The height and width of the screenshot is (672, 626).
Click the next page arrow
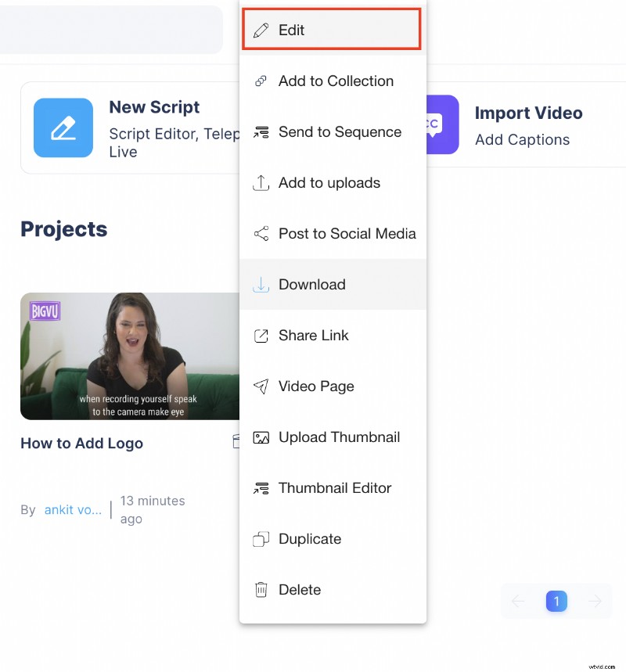point(596,601)
